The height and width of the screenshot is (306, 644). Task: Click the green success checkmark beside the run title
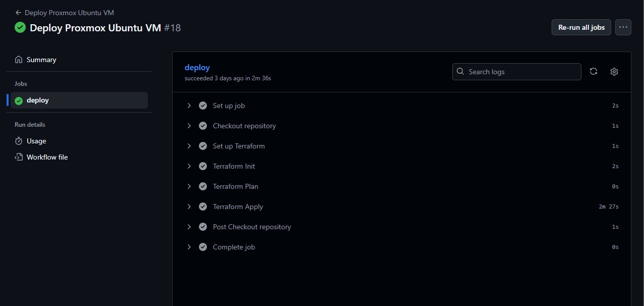click(20, 27)
